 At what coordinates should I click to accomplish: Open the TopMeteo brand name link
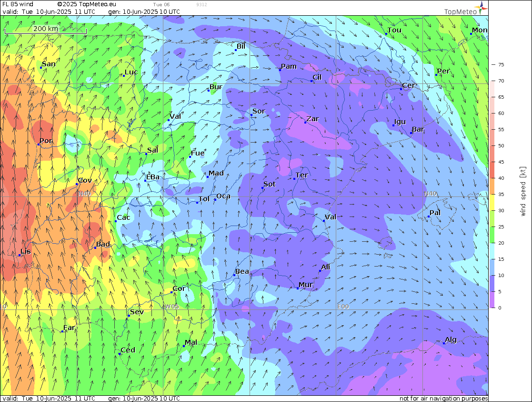(461, 12)
